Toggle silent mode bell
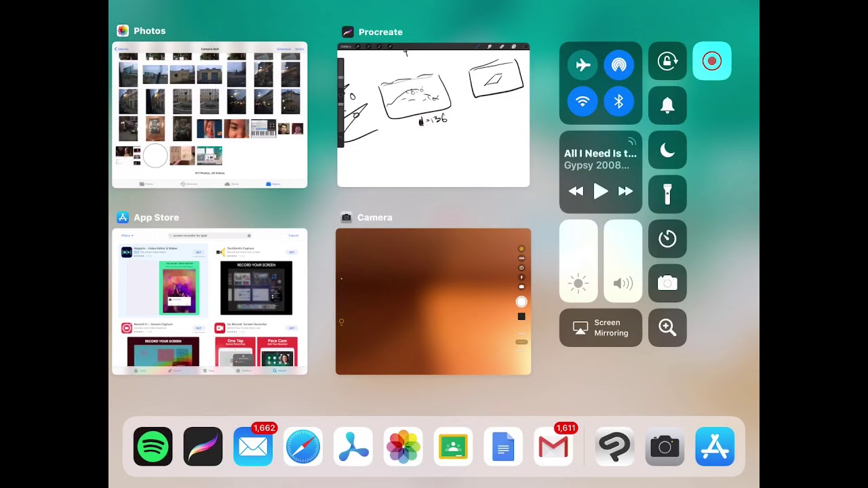Viewport: 868px width, 488px height. [667, 106]
